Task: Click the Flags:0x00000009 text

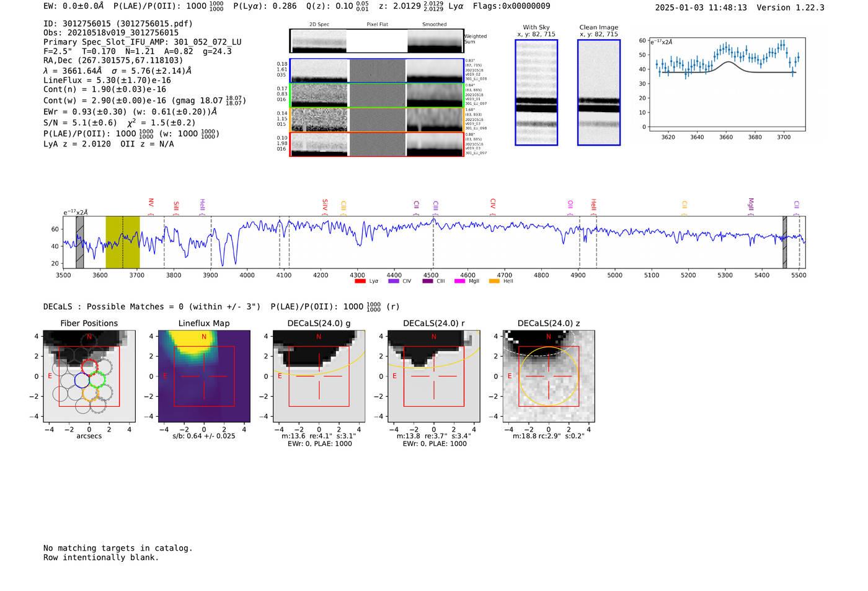Action: tap(511, 6)
